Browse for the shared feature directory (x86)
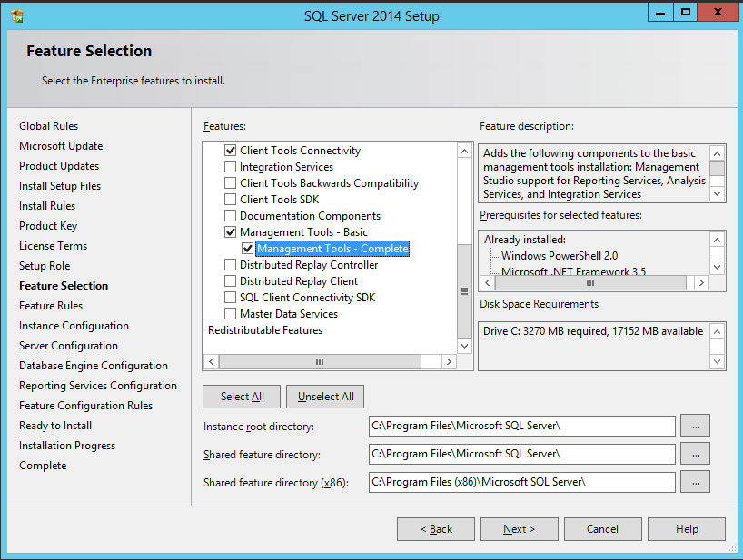Screen dimensions: 743x560 [694, 482]
